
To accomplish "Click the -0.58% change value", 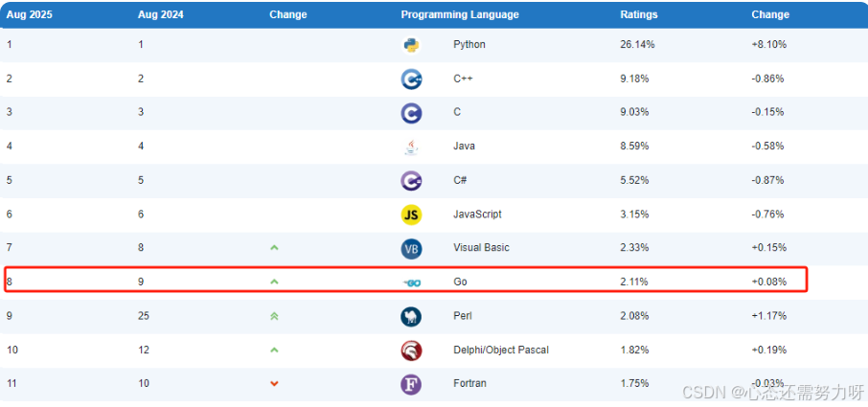I will pyautogui.click(x=767, y=146).
